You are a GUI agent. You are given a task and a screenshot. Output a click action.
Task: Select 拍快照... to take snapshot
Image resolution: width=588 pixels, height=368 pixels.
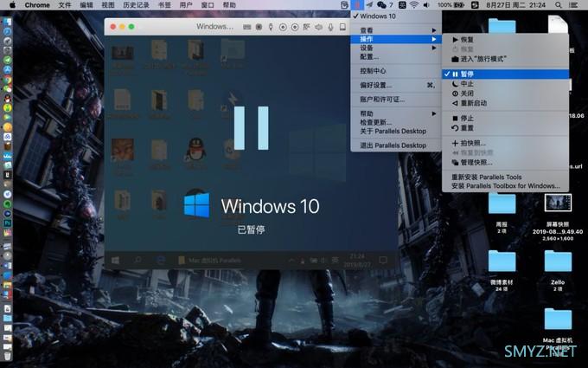coord(506,143)
